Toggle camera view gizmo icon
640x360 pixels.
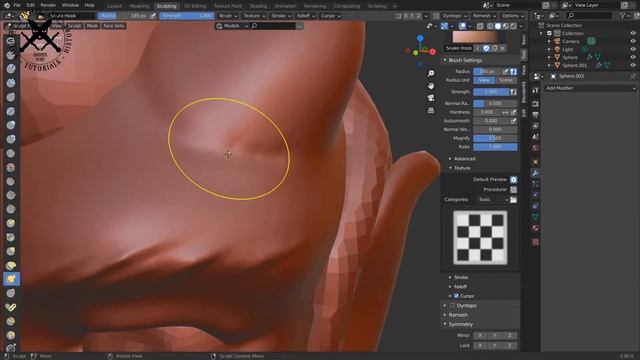[x=431, y=98]
